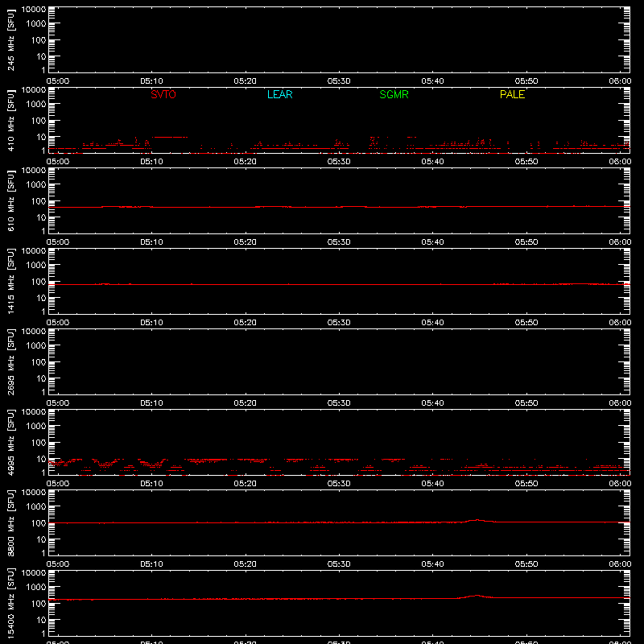Click 05:30 time label below 245 MHz panel
The width and height of the screenshot is (644, 644).
(x=339, y=81)
